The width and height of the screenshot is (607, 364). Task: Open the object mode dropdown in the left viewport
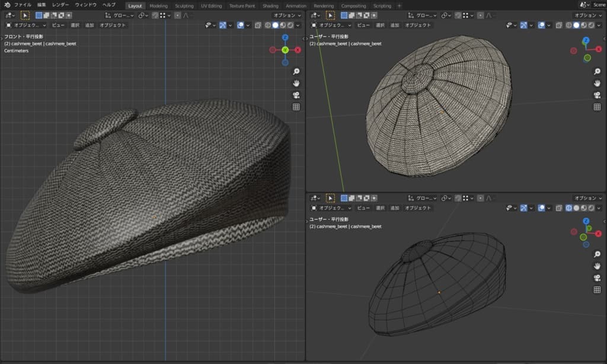point(25,25)
